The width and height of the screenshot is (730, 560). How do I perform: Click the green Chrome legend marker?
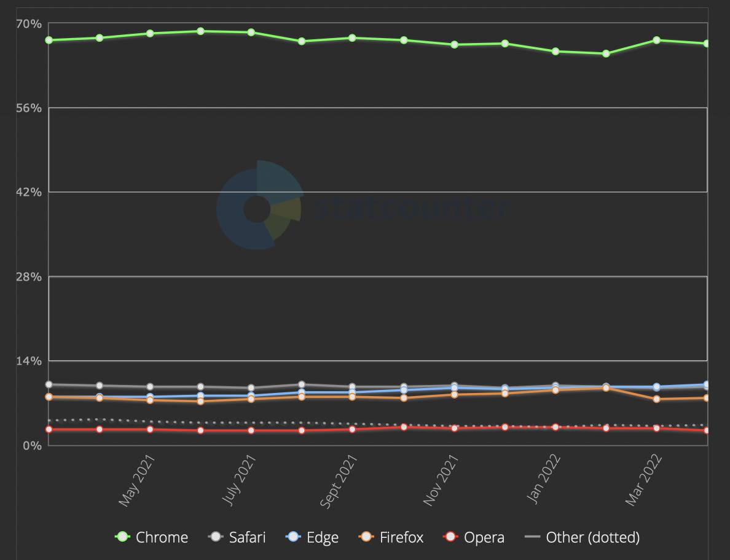[x=123, y=537]
